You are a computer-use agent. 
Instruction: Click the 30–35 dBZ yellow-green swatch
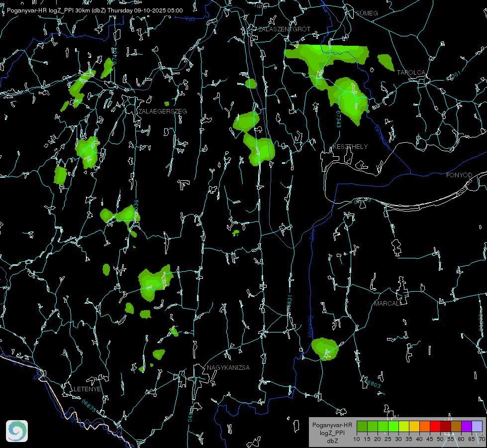(x=404, y=426)
